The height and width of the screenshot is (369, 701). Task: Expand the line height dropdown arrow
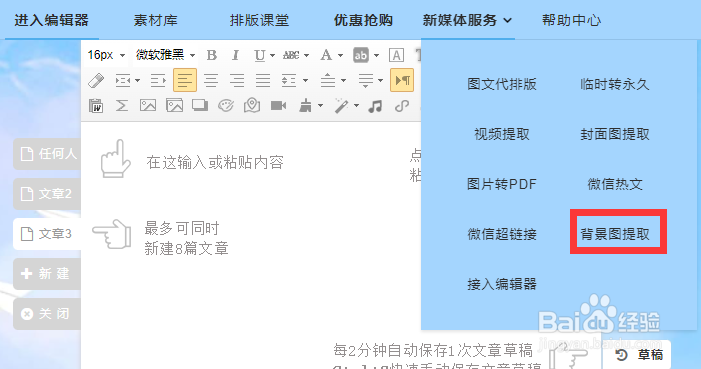tap(305, 81)
